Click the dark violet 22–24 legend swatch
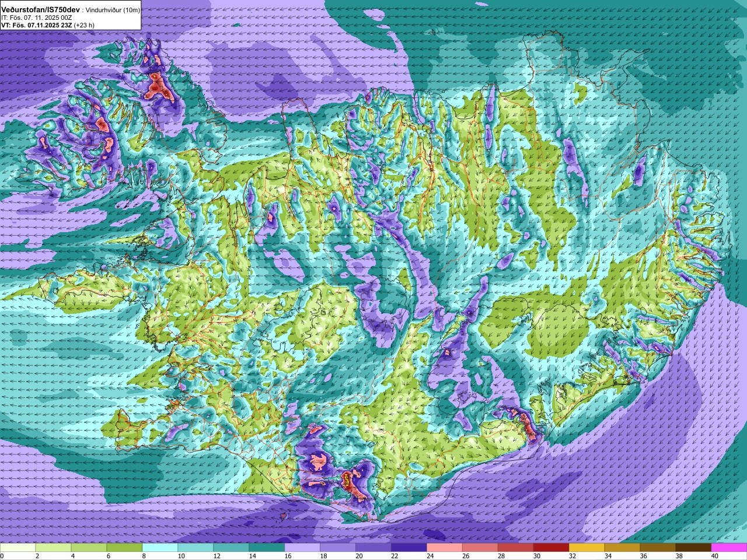 (x=409, y=548)
